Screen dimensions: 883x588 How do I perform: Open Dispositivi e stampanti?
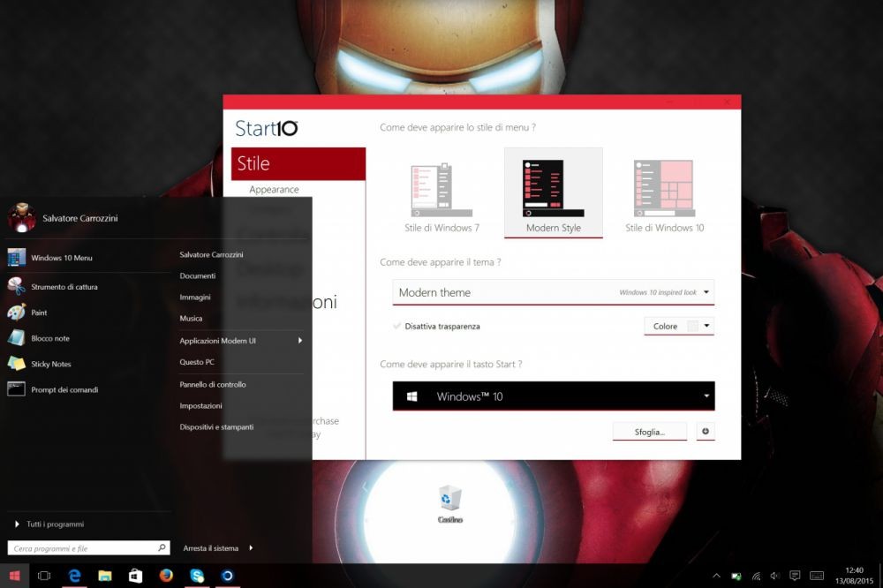[216, 427]
